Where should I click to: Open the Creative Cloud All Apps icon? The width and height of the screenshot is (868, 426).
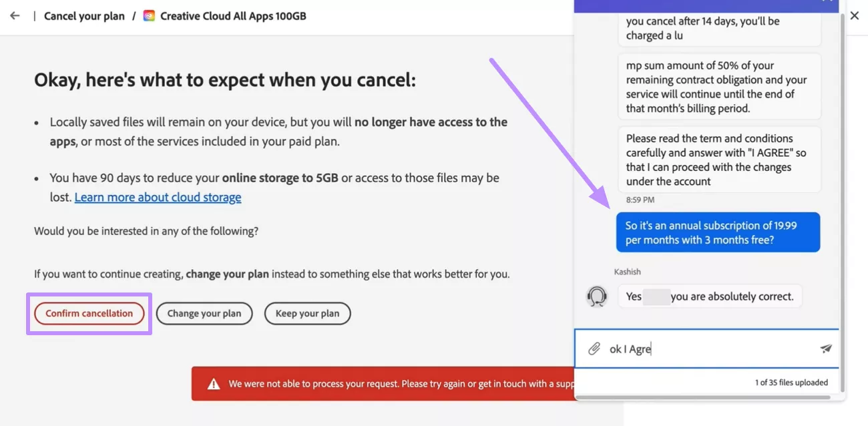pyautogui.click(x=149, y=15)
